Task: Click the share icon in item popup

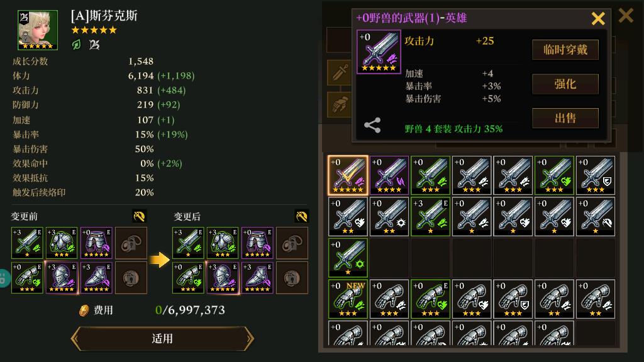Action: point(372,125)
